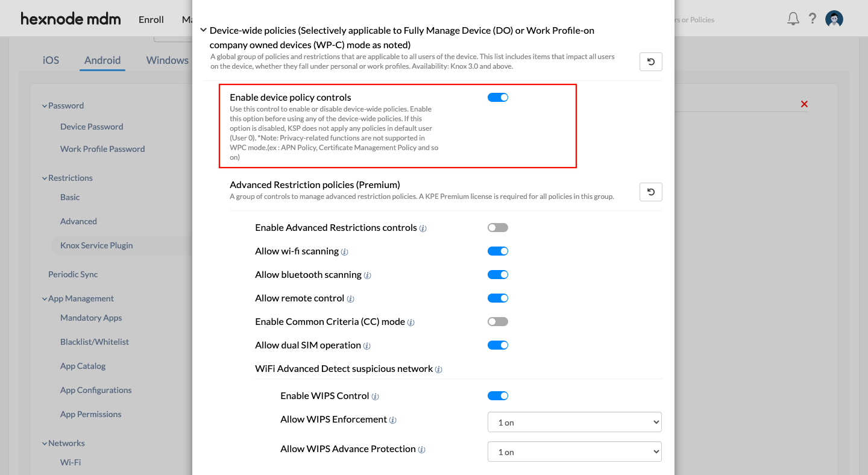868x475 pixels.
Task: Open Device Password settings
Action: click(92, 127)
